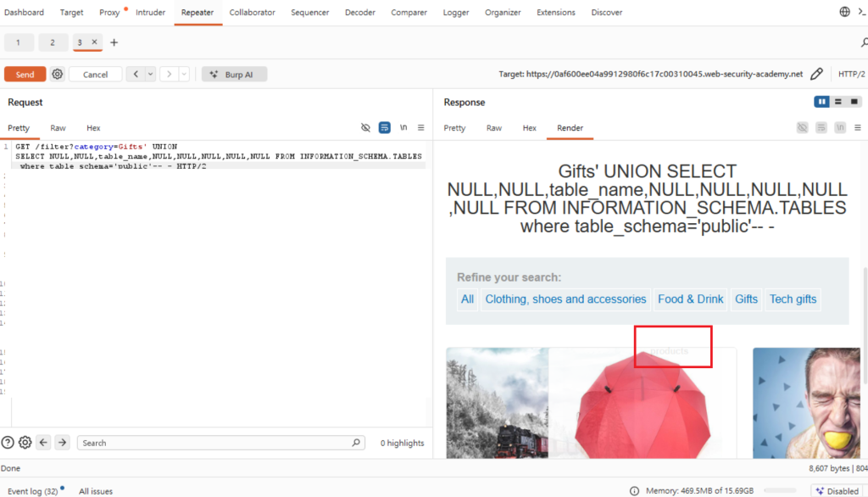Edit the target with the pencil icon
Image resolution: width=868 pixels, height=497 pixels.
point(816,74)
